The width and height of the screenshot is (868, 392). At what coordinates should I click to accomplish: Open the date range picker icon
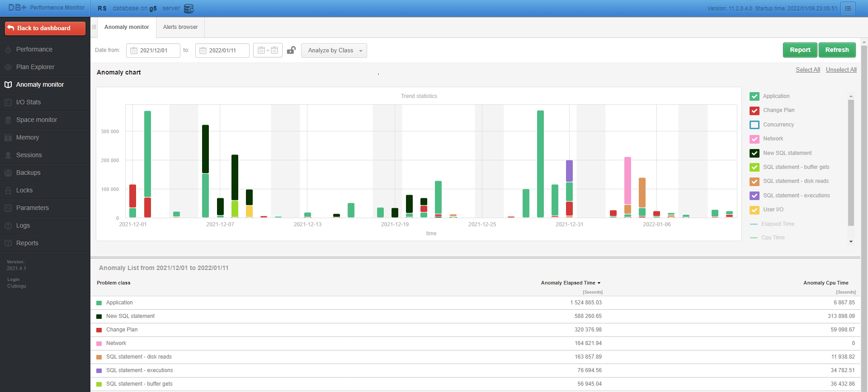(x=268, y=50)
